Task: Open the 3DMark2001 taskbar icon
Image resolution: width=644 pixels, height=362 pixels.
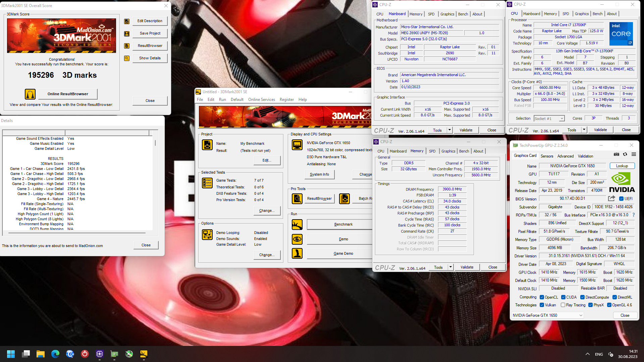Action: tap(144, 354)
